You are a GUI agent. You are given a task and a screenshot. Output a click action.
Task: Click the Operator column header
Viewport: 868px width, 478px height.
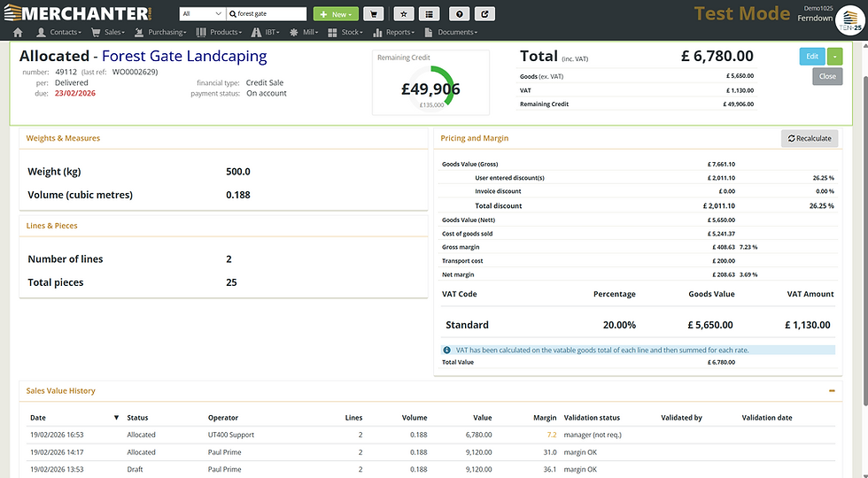(223, 418)
